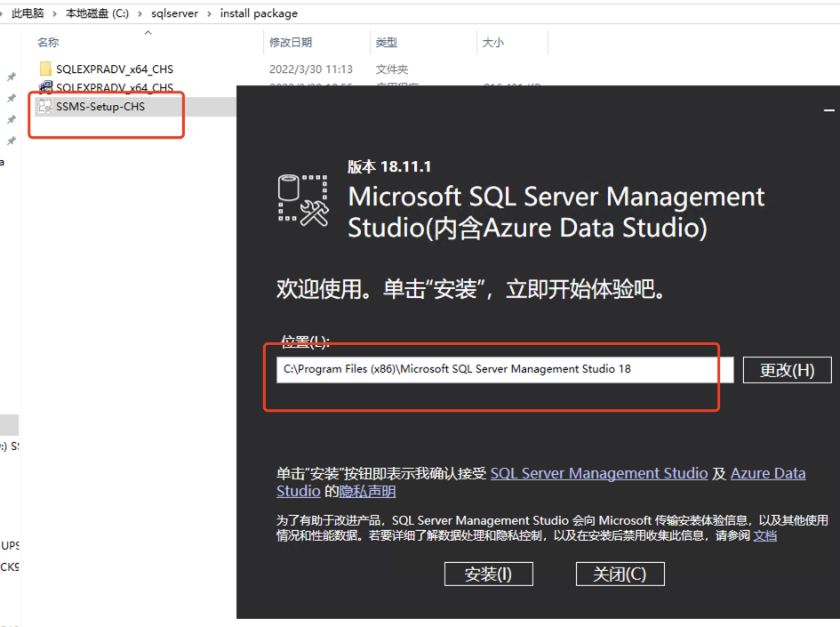Expand the chevron after 此电脑 in the breadcrumb
Screen dimensions: 840x627
[54, 13]
